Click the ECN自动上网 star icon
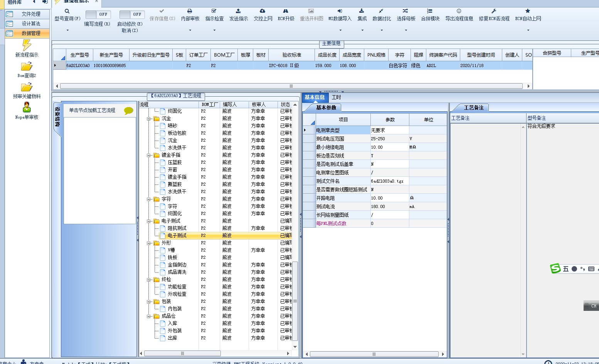This screenshot has width=599, height=364. (x=528, y=11)
